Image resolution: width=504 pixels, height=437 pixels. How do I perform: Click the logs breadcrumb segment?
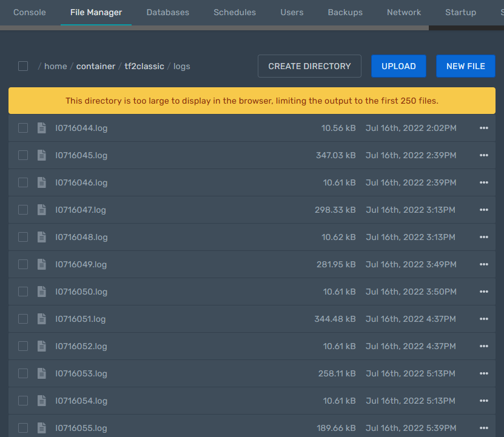click(182, 67)
